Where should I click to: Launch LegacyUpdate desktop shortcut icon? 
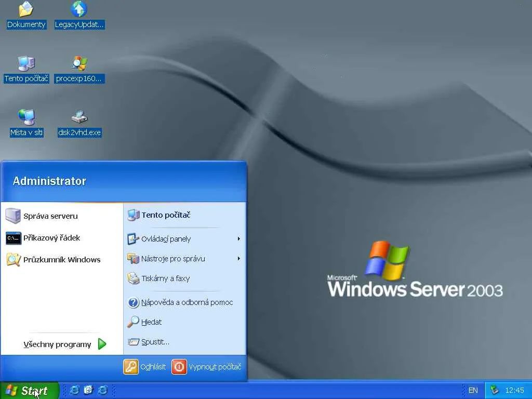click(79, 15)
